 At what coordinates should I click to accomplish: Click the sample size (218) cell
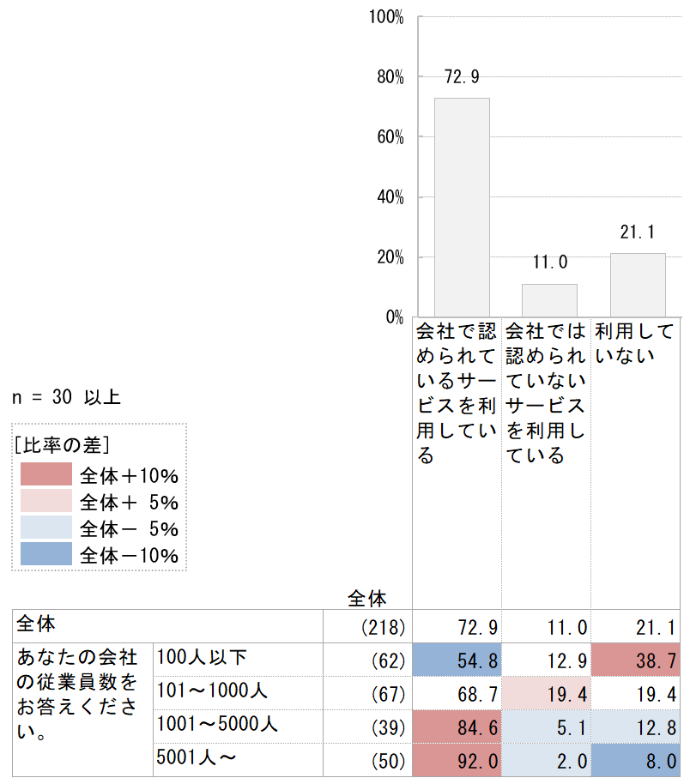(x=368, y=626)
